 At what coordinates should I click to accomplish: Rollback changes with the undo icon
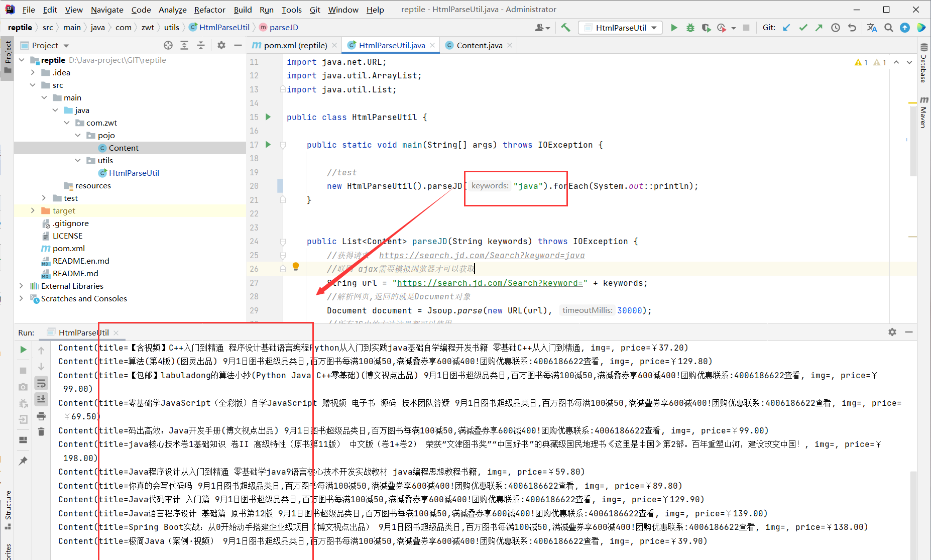coord(852,28)
